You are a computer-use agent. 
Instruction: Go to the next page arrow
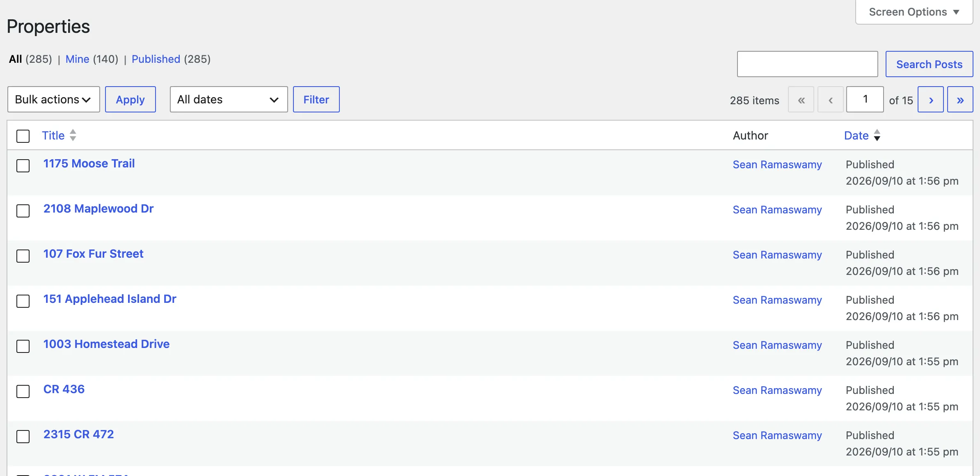click(930, 99)
